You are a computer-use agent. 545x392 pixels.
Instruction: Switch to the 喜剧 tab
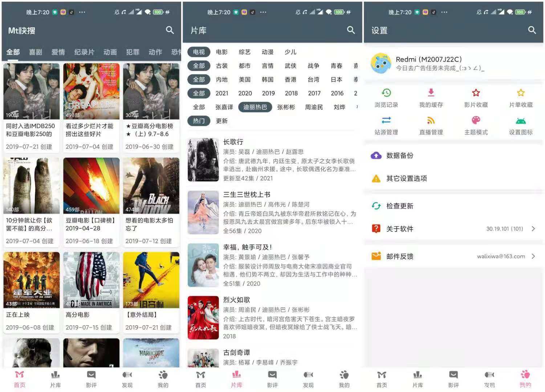click(36, 52)
